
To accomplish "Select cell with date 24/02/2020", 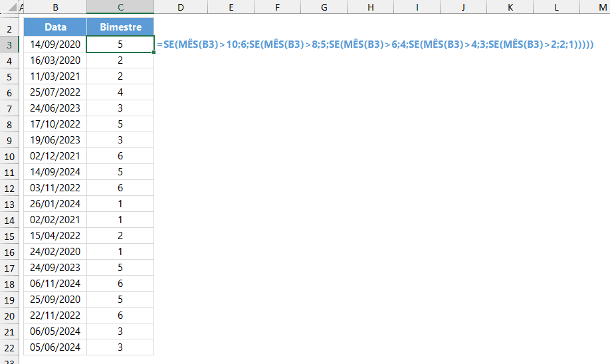I will click(x=55, y=252).
